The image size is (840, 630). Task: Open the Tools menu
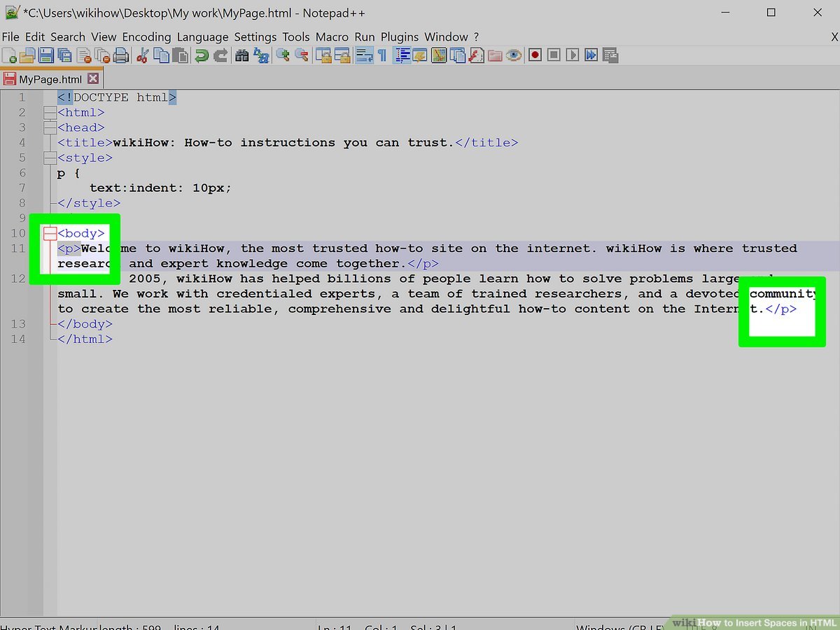click(x=296, y=37)
